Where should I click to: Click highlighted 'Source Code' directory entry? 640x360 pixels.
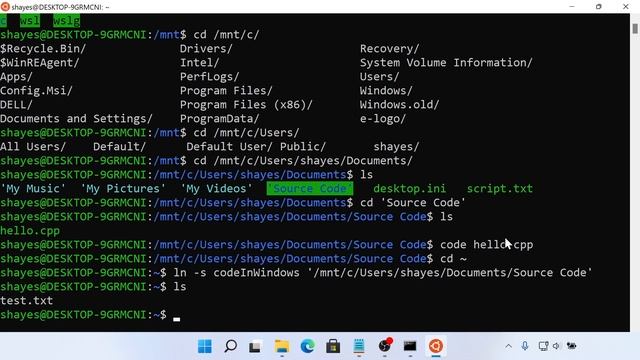pos(310,189)
